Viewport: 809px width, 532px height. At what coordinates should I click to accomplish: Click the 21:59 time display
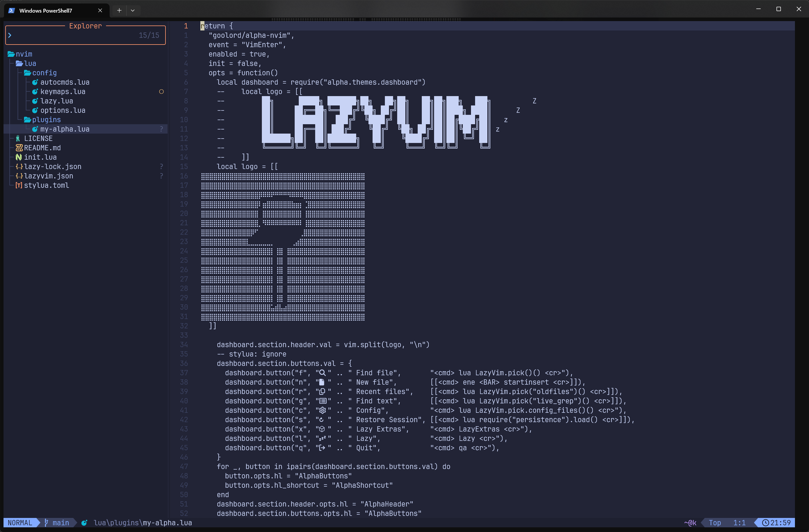click(781, 523)
